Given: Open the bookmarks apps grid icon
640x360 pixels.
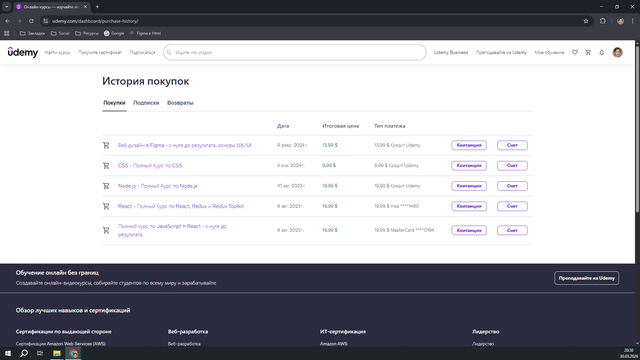Looking at the screenshot, I should coord(7,33).
